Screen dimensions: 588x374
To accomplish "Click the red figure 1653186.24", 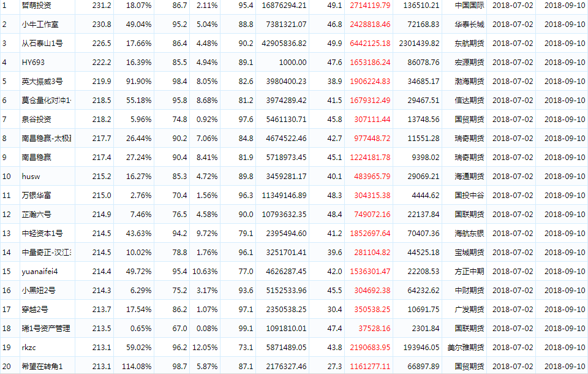I will pos(370,63).
